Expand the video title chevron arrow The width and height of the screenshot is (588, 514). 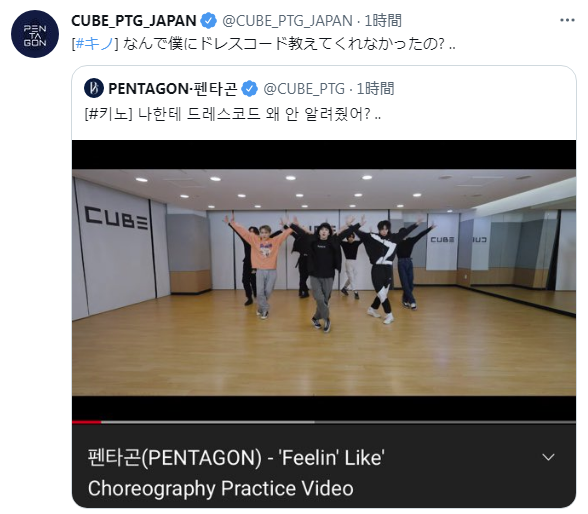coord(548,457)
